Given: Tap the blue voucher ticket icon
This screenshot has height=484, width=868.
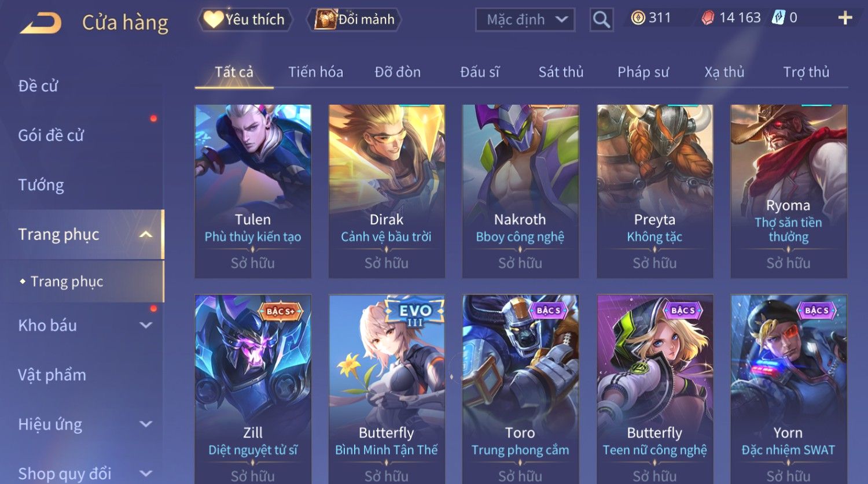Looking at the screenshot, I should (x=778, y=18).
